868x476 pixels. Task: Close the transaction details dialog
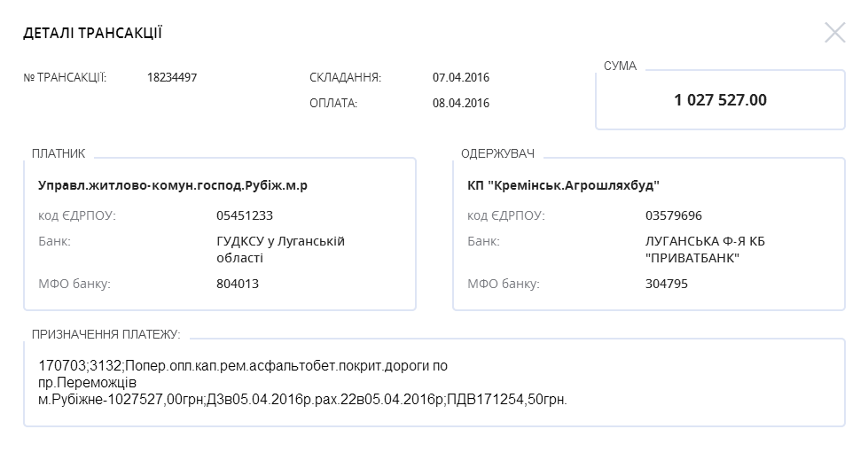tap(834, 33)
